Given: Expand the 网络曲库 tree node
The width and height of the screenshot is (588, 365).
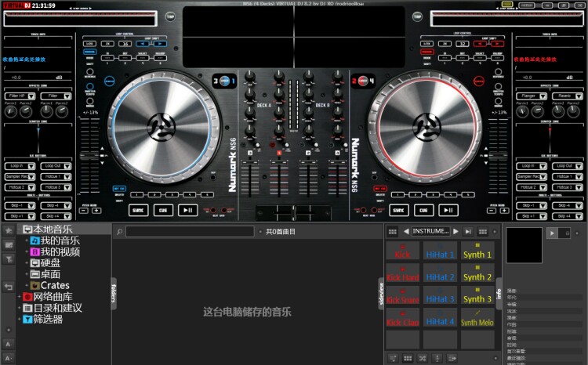Looking at the screenshot, I should (x=19, y=297).
